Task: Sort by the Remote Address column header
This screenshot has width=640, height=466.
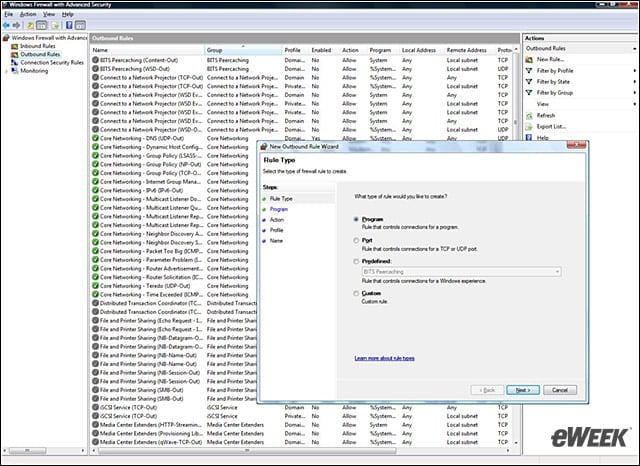Action: [467, 50]
